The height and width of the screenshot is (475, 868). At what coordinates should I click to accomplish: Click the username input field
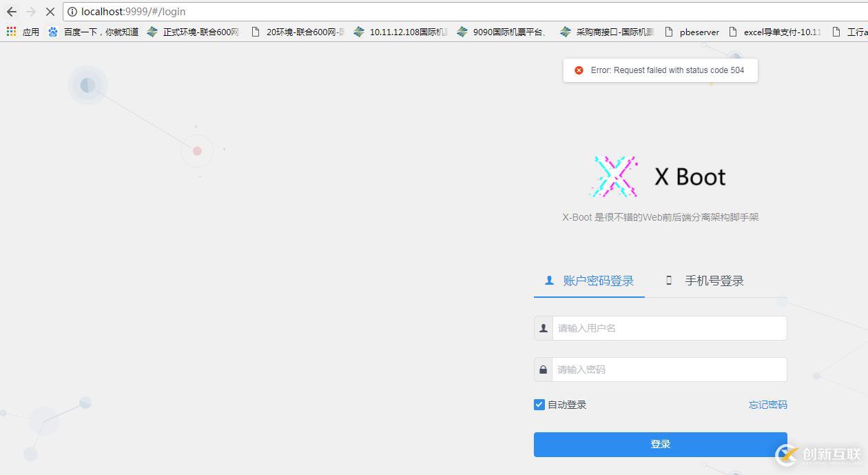668,327
